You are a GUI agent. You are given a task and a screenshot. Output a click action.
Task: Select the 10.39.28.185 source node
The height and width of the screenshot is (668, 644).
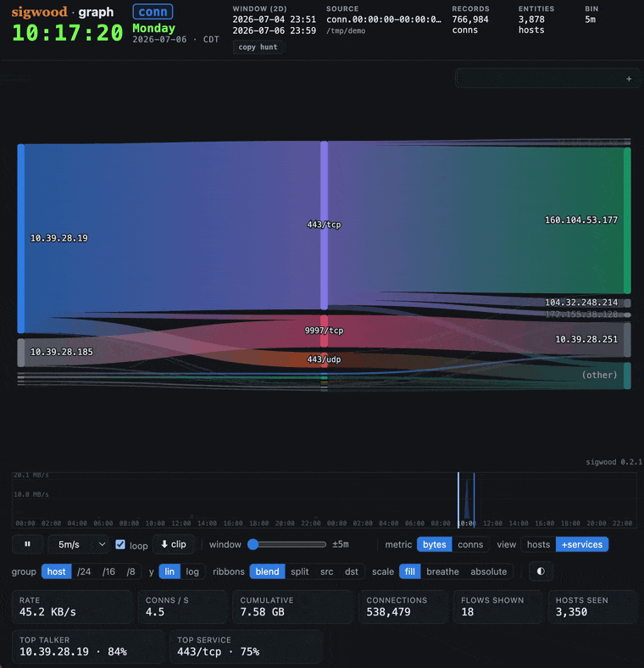coord(21,353)
